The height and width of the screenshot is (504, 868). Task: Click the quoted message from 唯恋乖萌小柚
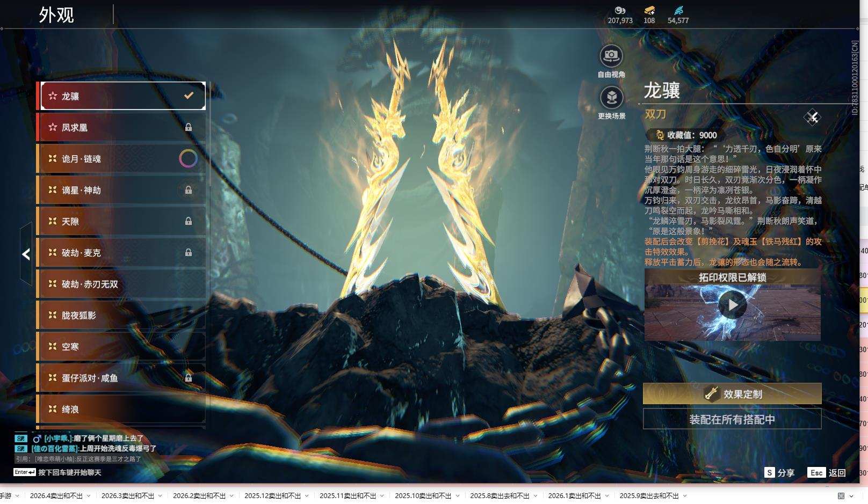[x=78, y=459]
